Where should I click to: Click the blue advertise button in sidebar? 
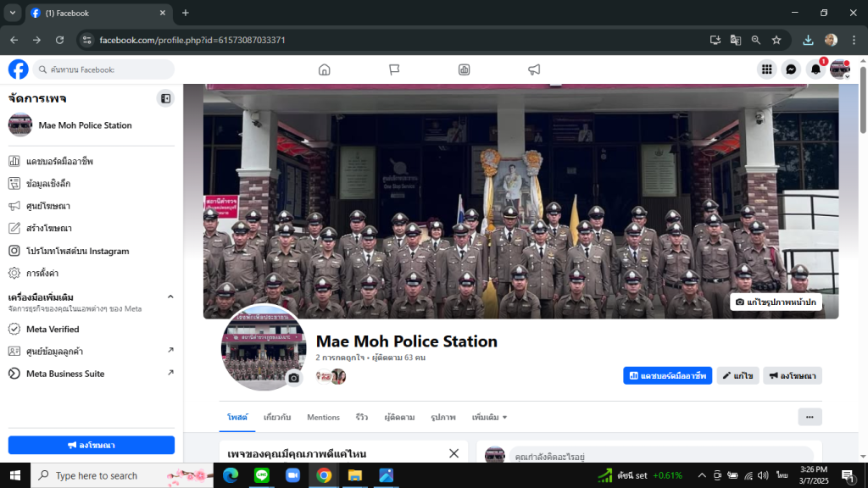point(92,445)
